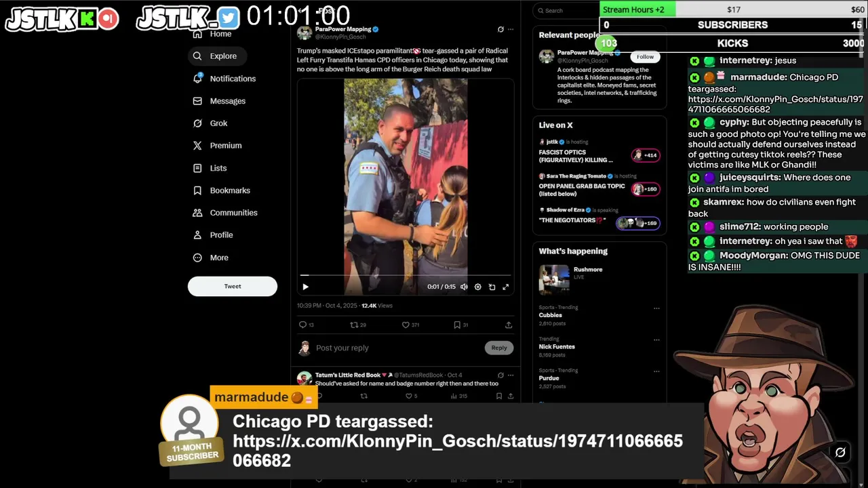This screenshot has width=868, height=488.
Task: Open Notifications in the sidebar
Action: pos(224,79)
